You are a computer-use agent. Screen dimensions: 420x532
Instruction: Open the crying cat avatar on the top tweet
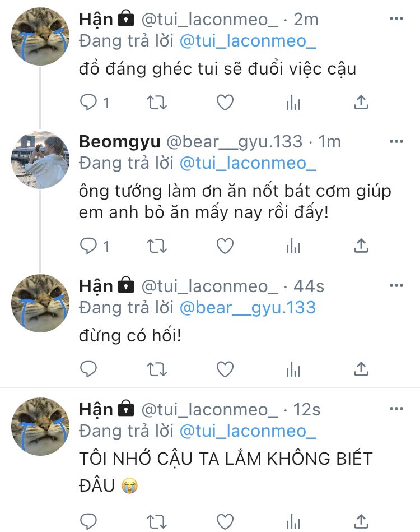(x=40, y=36)
